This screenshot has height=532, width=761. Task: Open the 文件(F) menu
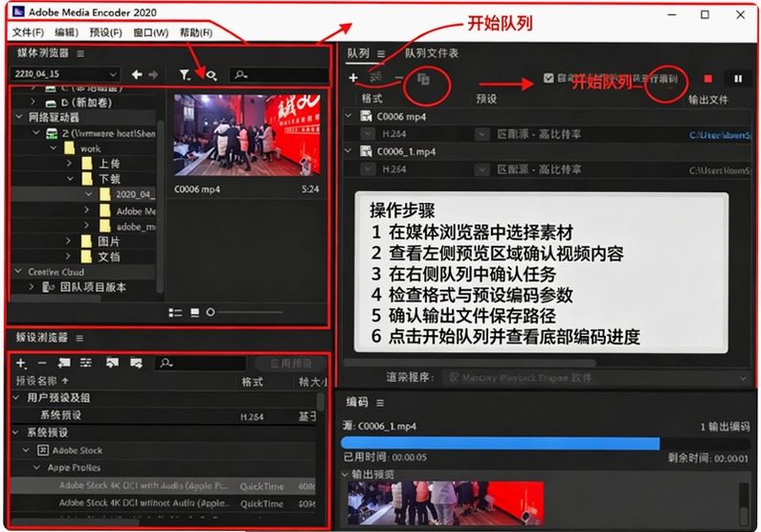28,33
